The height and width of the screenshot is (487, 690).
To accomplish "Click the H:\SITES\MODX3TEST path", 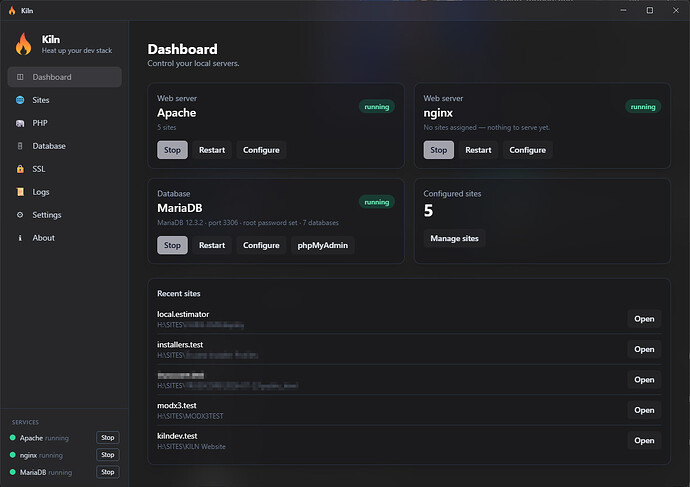I will click(190, 416).
